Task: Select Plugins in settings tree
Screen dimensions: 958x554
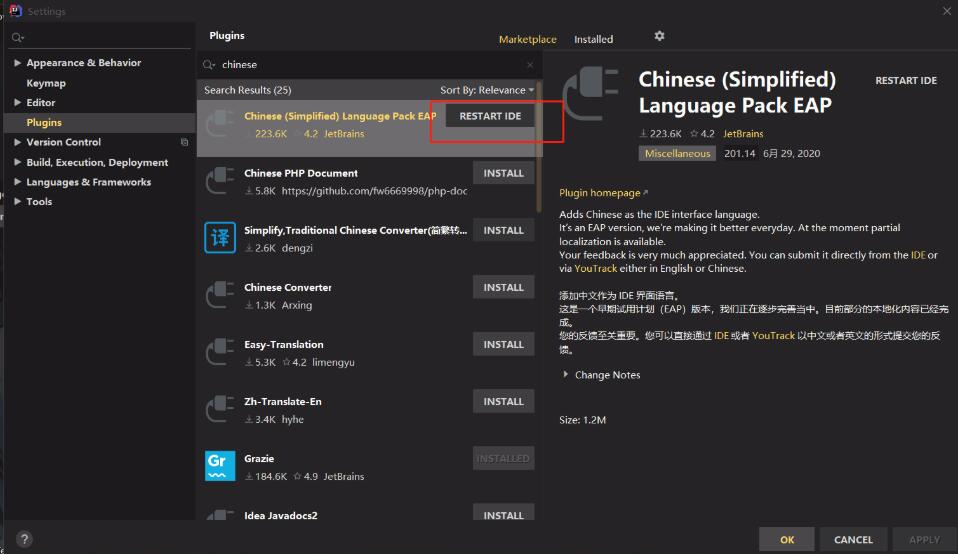Action: click(x=44, y=122)
